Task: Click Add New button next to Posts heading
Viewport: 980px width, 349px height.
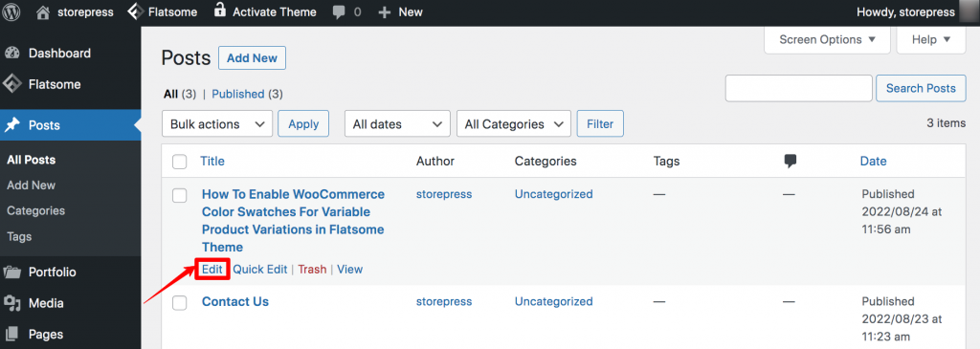Action: click(252, 58)
